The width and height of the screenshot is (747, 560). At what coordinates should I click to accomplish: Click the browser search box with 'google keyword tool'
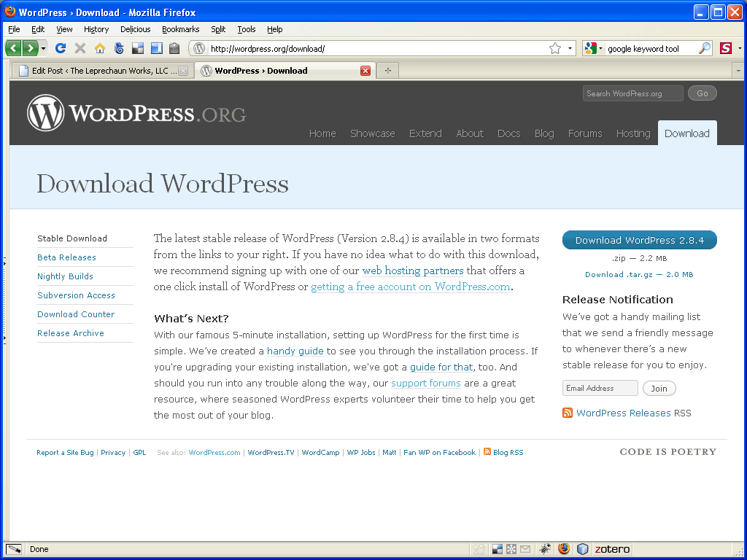[x=651, y=49]
